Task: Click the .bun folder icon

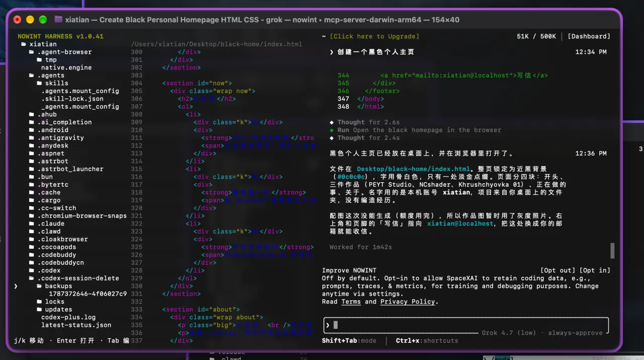Action: [x=32, y=177]
